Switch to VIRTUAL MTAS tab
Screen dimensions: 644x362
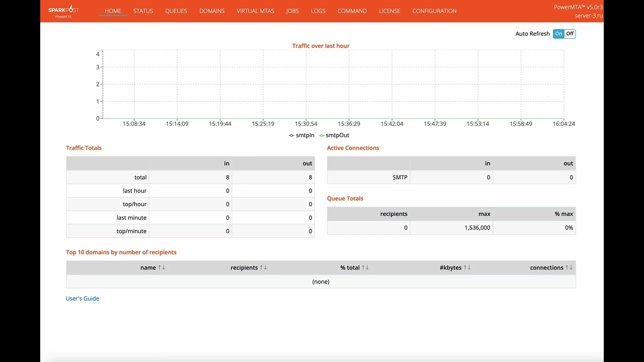tap(256, 11)
